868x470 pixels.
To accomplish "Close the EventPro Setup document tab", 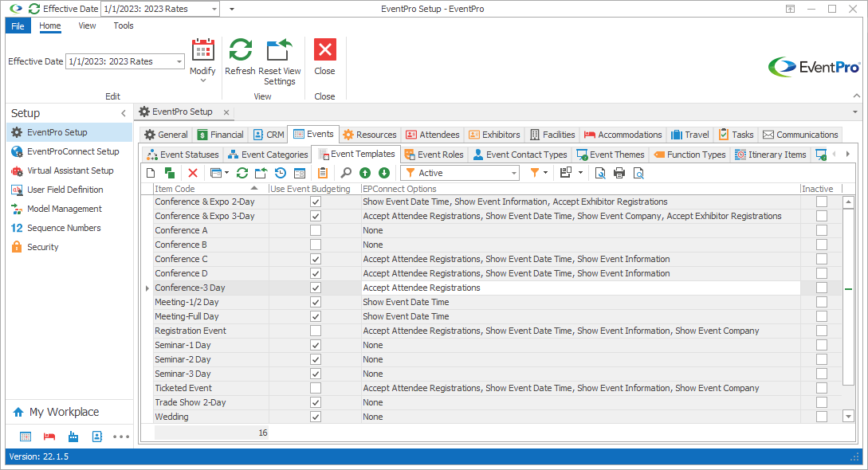I will pos(226,112).
